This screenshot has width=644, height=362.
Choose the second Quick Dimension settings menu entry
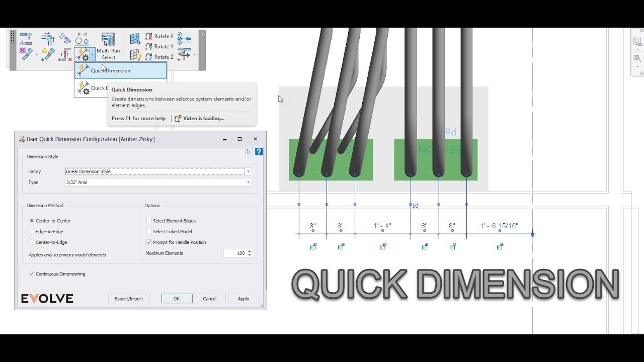92,88
